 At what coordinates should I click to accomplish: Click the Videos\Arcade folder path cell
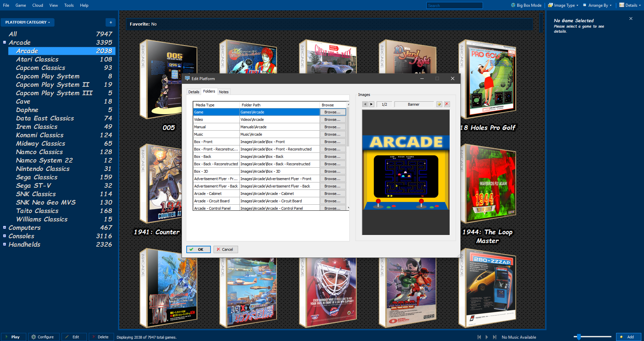pos(279,120)
